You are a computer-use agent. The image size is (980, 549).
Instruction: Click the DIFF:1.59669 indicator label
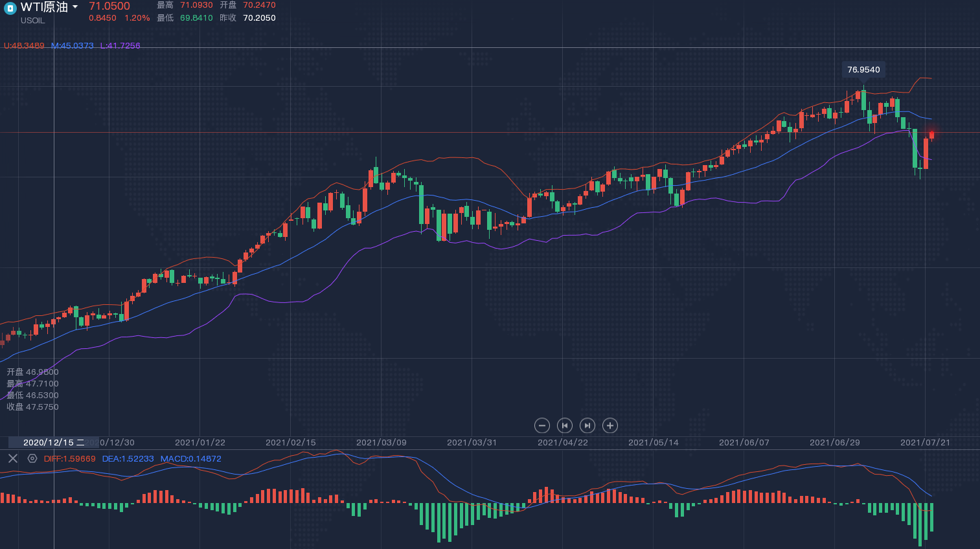tap(69, 459)
